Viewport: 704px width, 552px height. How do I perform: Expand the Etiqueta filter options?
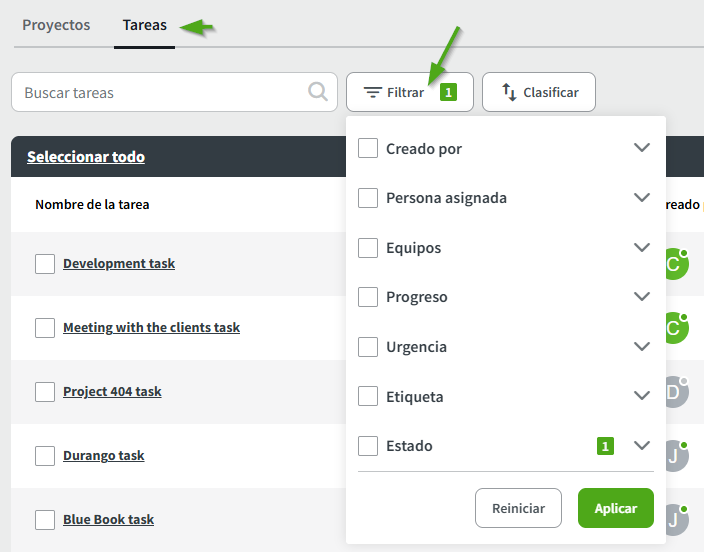point(642,396)
